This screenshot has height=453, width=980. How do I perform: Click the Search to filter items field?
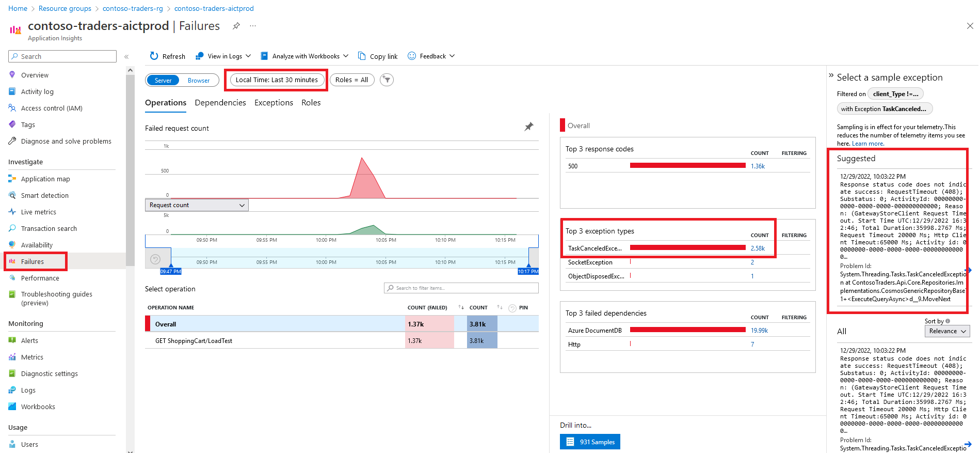(x=461, y=288)
